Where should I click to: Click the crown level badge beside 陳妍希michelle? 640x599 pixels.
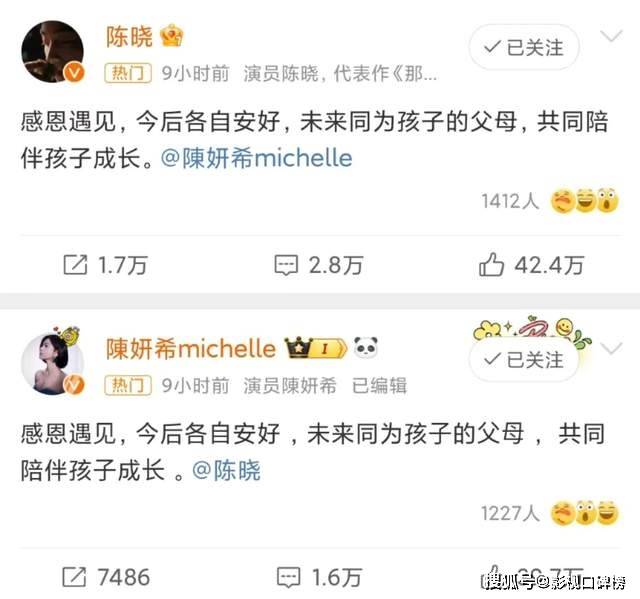[x=316, y=348]
